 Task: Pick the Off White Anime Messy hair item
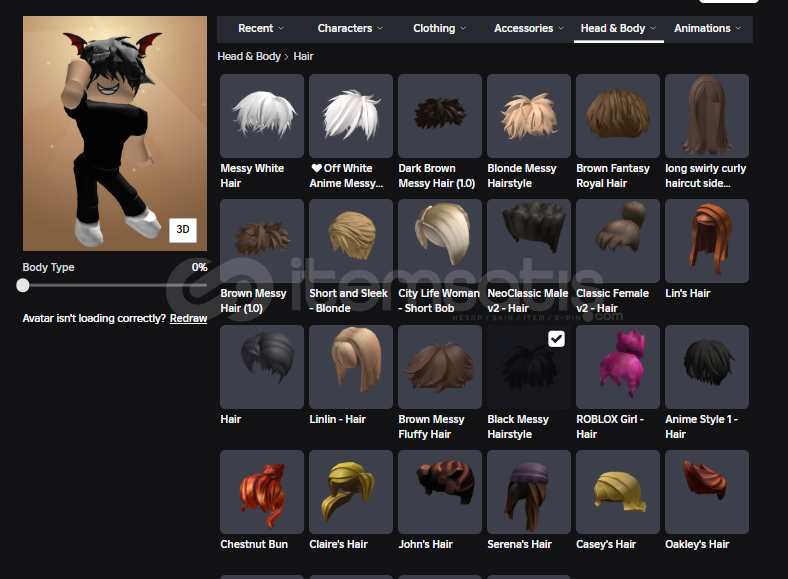pos(351,116)
